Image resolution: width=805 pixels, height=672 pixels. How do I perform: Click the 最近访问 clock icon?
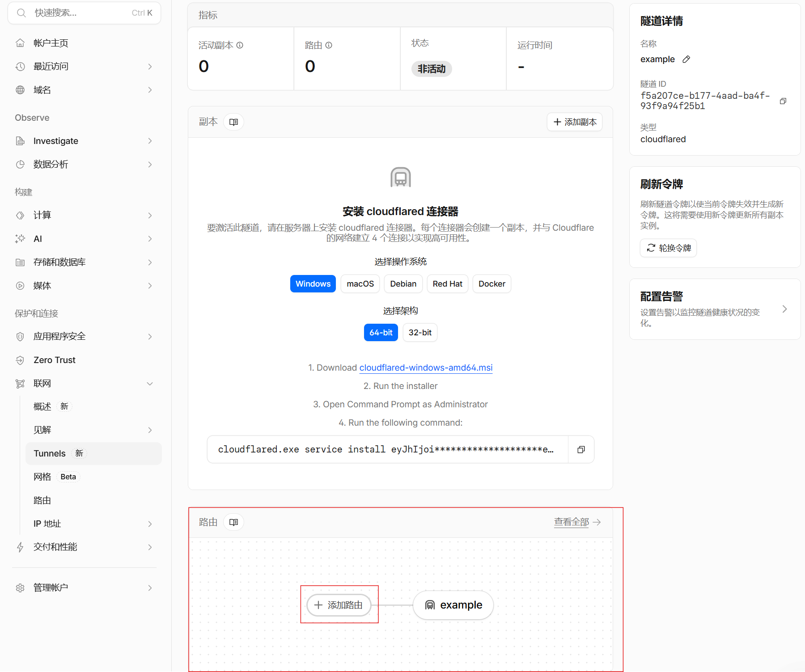click(x=20, y=67)
